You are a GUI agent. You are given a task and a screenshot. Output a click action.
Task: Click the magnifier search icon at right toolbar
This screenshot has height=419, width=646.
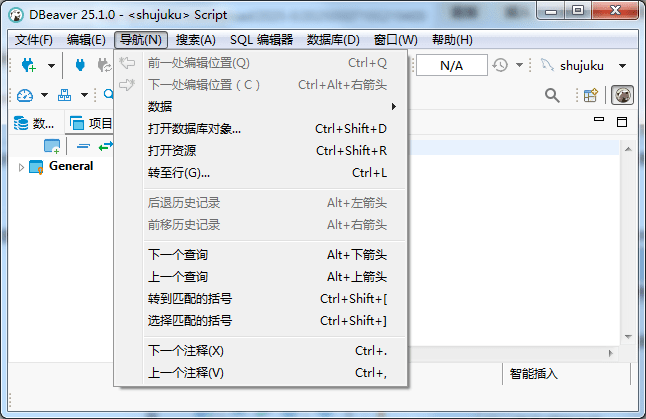[x=552, y=95]
